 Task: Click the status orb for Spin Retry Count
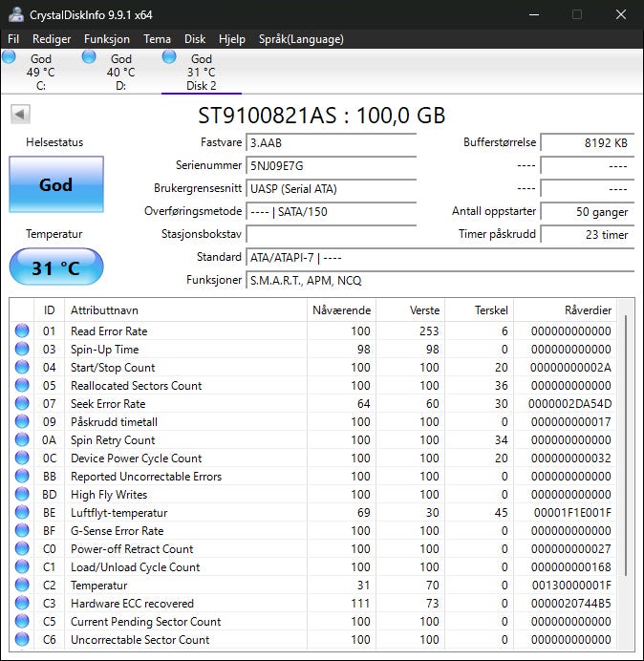22,439
